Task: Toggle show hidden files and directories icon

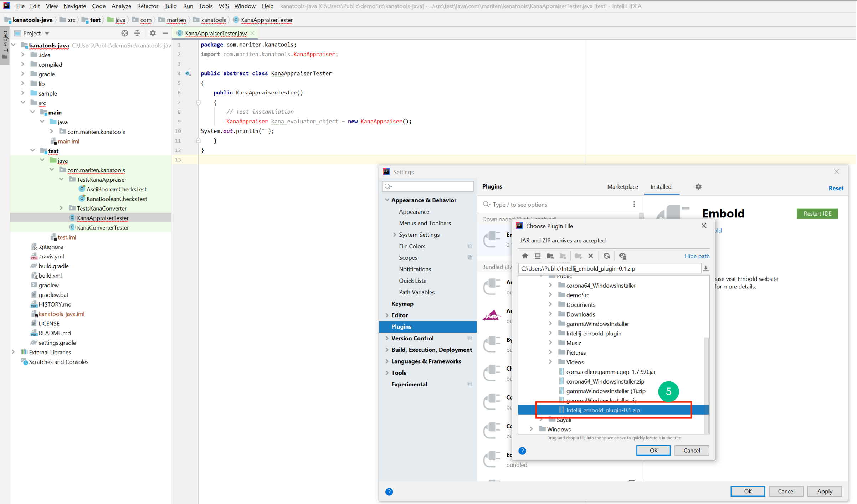Action: [623, 256]
